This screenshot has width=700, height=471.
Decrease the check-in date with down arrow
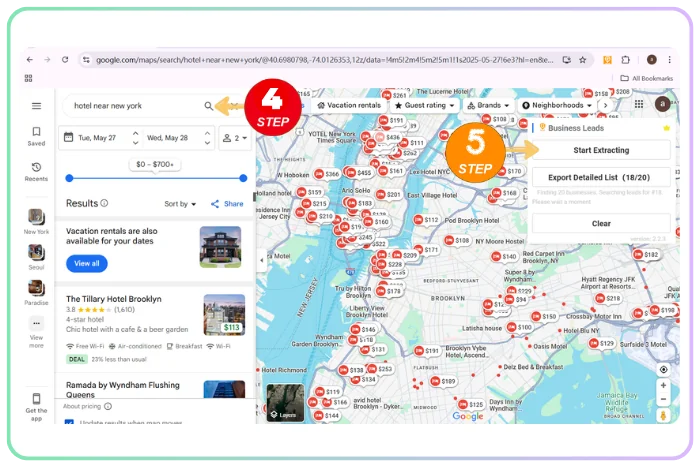point(135,143)
